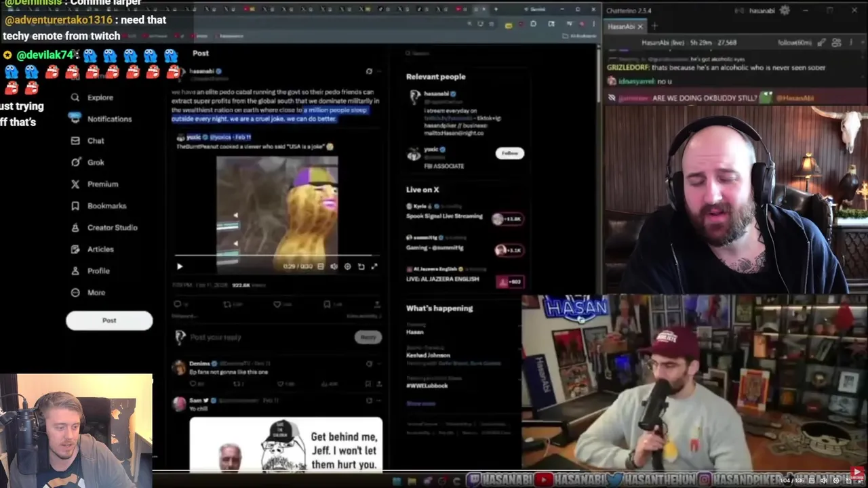Open Explore in X sidebar

(93, 97)
